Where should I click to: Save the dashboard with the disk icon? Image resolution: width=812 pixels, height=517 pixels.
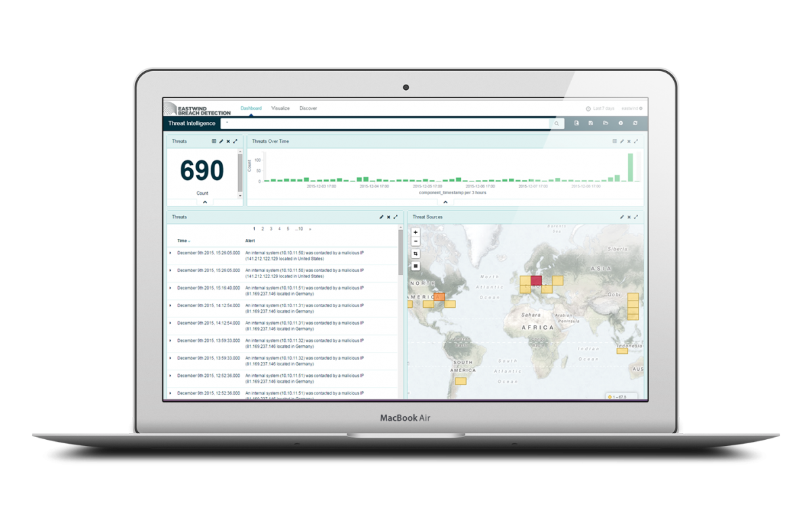coord(591,123)
